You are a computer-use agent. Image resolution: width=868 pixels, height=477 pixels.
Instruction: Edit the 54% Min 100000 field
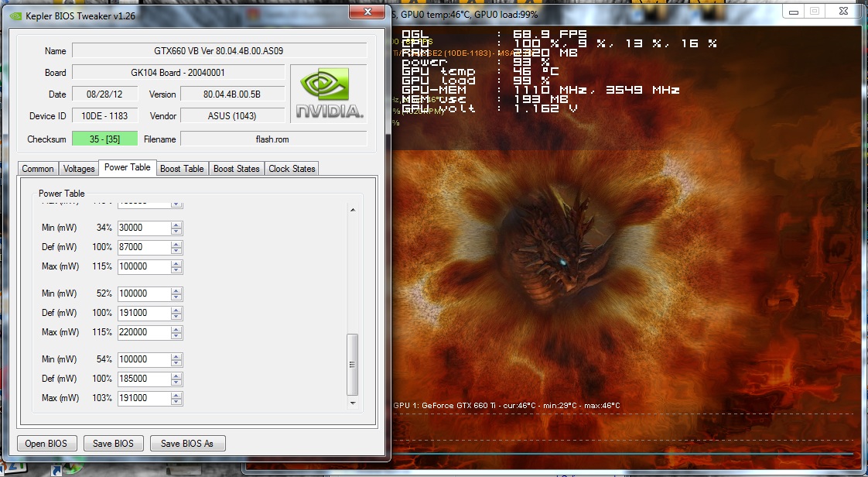tap(144, 359)
